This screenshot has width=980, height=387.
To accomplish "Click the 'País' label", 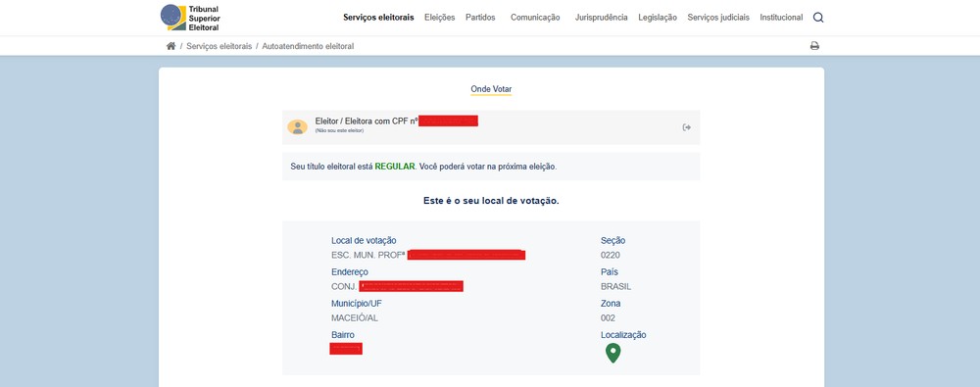I will (x=610, y=272).
